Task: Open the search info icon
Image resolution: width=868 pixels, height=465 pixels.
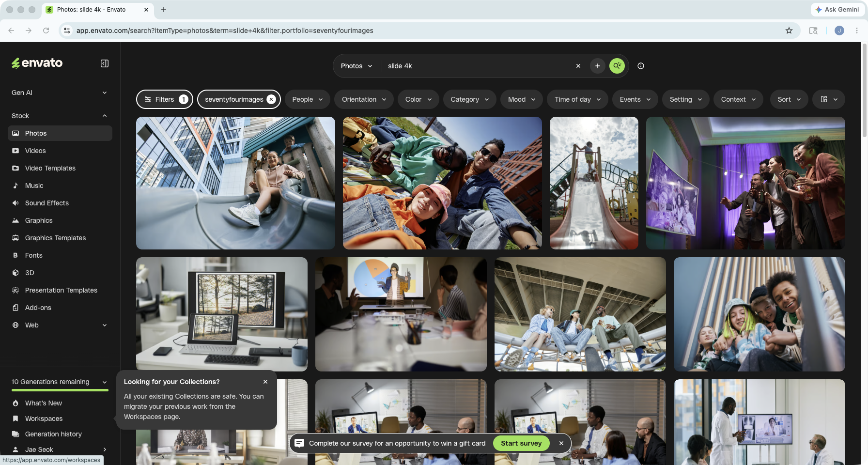Action: tap(641, 66)
